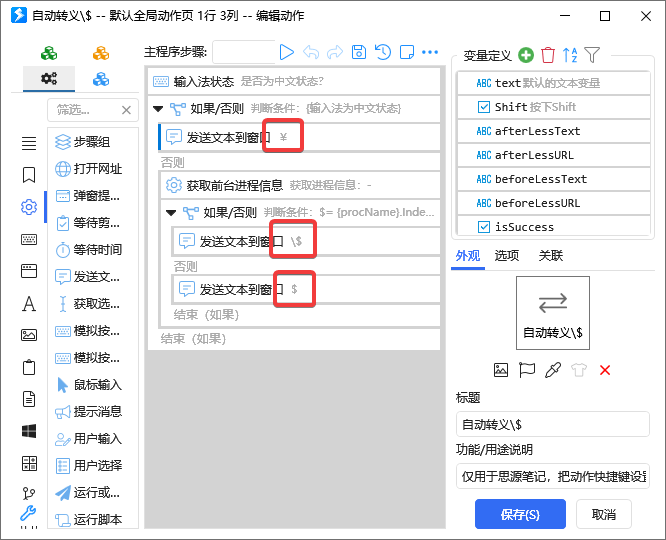This screenshot has width=666, height=540.
Task: Open the gear category in sidebar
Action: click(29, 207)
